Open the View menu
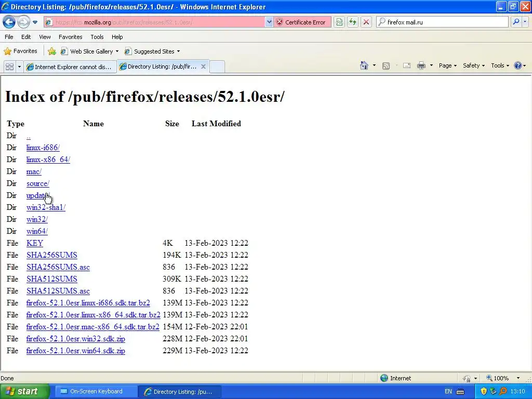532x399 pixels. pyautogui.click(x=45, y=37)
